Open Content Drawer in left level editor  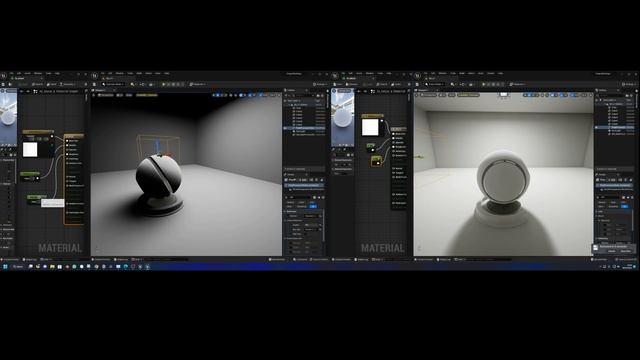coord(101,260)
